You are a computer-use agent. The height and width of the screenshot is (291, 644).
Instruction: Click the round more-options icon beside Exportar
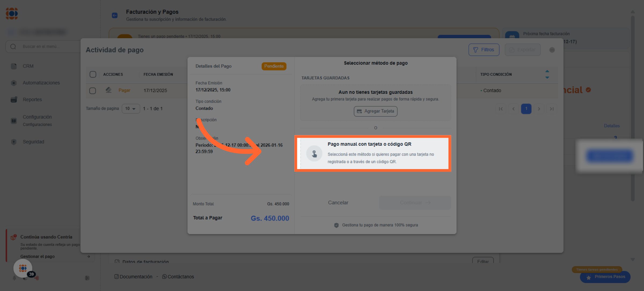click(552, 50)
